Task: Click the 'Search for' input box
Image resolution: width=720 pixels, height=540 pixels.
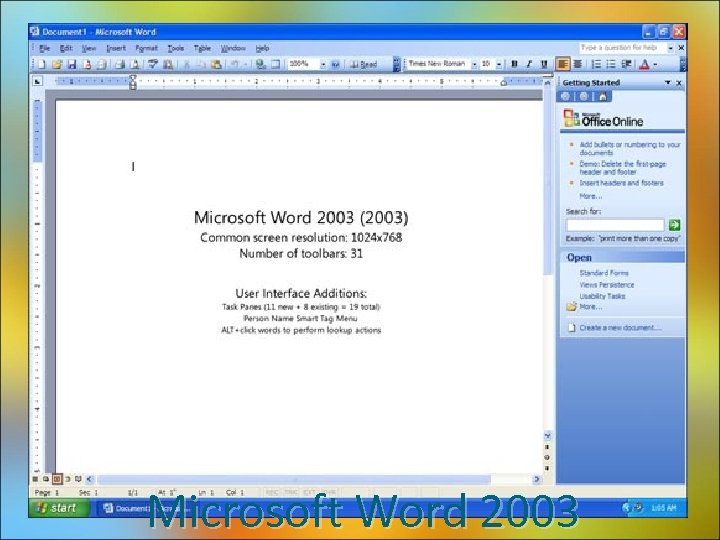Action: pyautogui.click(x=615, y=225)
